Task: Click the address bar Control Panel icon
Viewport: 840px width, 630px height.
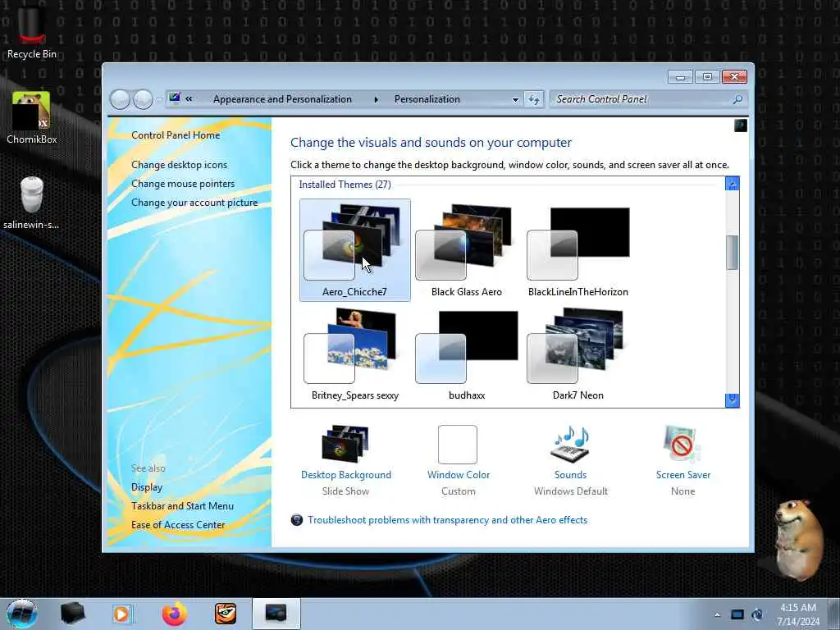Action: [175, 98]
